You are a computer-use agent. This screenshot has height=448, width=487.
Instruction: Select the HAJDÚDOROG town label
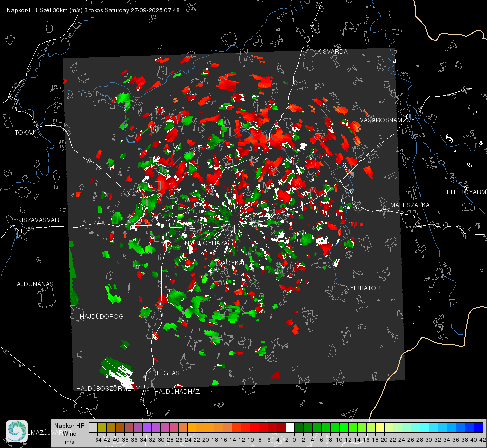tap(101, 317)
